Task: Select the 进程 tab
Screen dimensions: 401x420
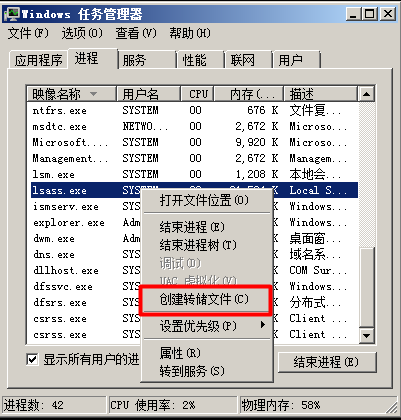Action: [93, 59]
